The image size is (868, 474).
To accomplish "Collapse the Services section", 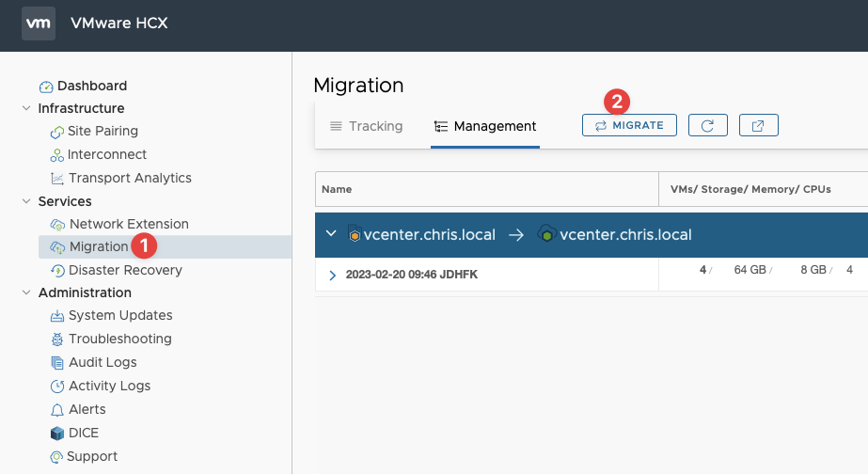I will point(26,201).
